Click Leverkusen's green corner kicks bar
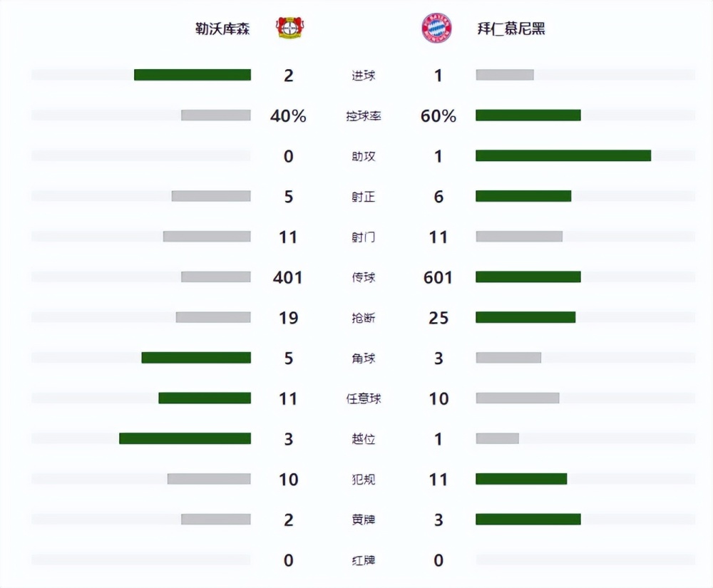The image size is (713, 588). point(196,358)
